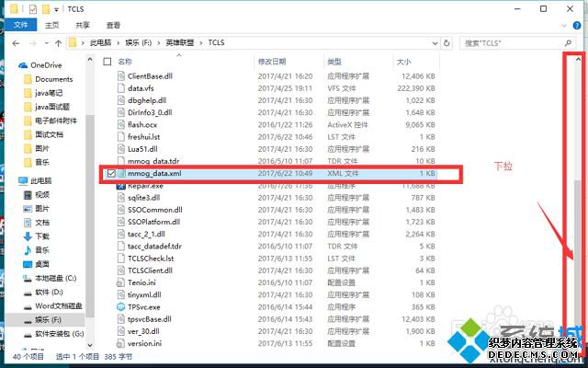Toggle the select-all checkbox in header
The height and width of the screenshot is (368, 588).
[107, 62]
